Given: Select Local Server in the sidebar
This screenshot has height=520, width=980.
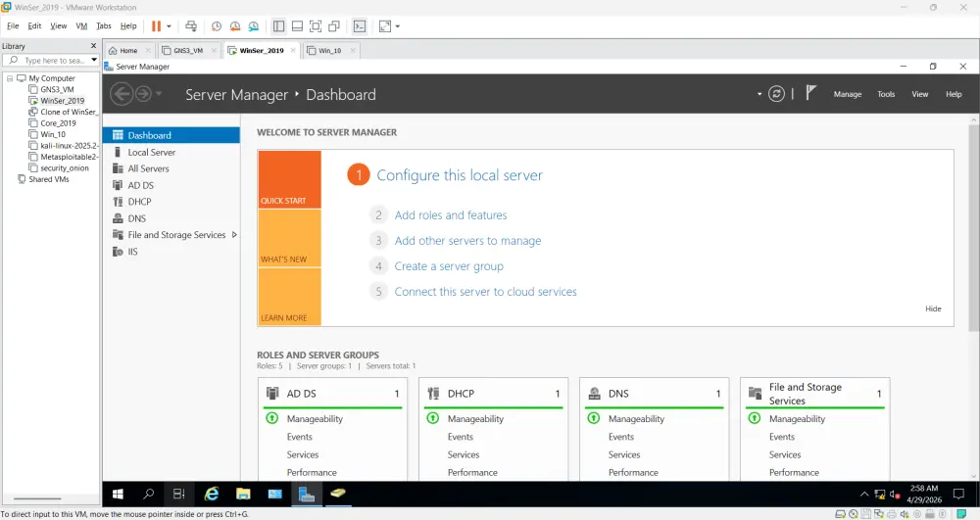Looking at the screenshot, I should click(171, 153).
